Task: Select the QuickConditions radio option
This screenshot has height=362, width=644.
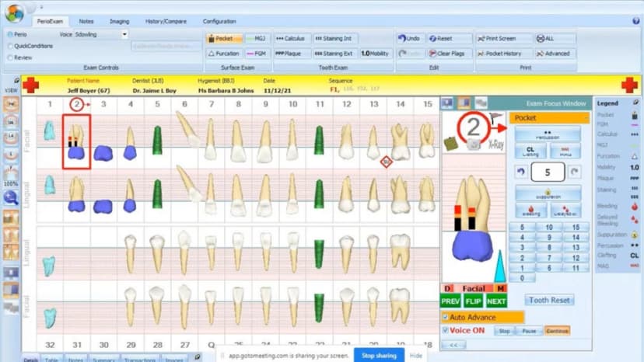Action: (9, 46)
